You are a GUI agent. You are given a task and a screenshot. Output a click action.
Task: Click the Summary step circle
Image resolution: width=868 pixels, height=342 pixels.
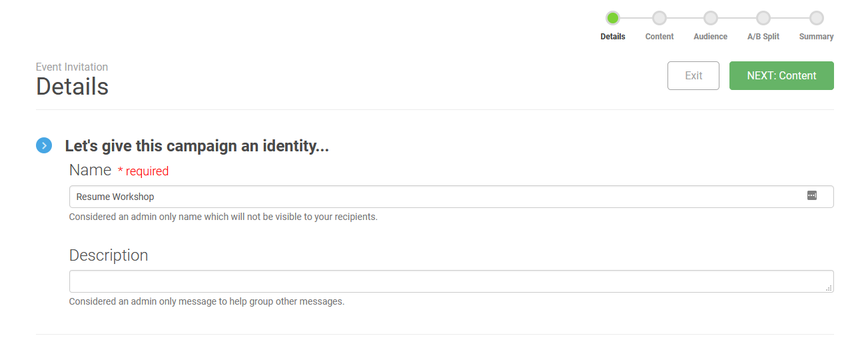[x=816, y=18]
